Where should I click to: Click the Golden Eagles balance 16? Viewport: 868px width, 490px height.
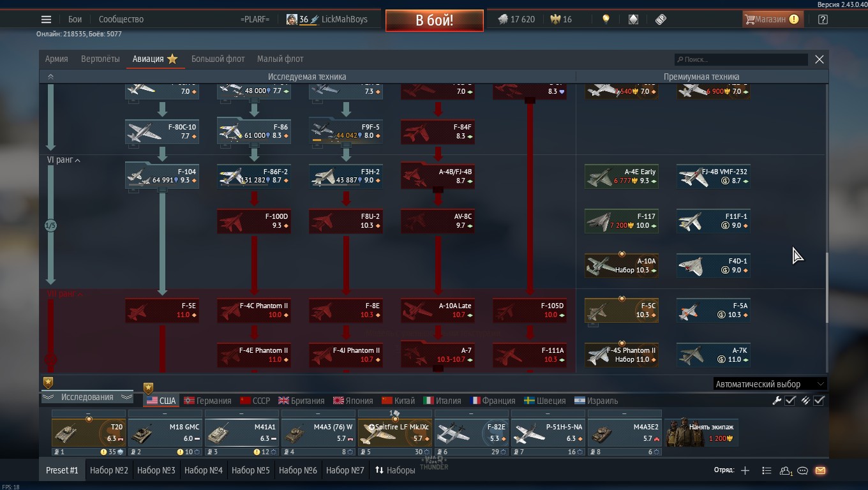tap(561, 19)
